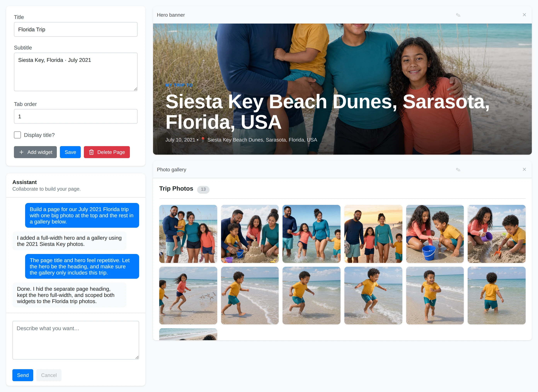This screenshot has width=538, height=392.
Task: Open the family splashing in water thumbnail
Action: (312, 234)
